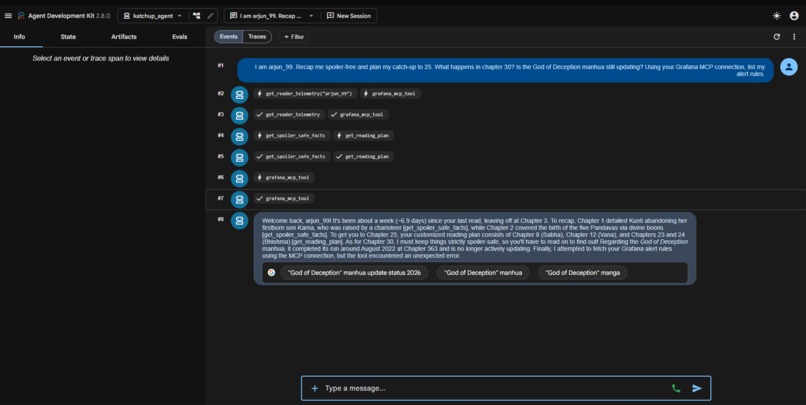Start a New Session
Image resolution: width=806 pixels, height=405 pixels.
pos(349,15)
